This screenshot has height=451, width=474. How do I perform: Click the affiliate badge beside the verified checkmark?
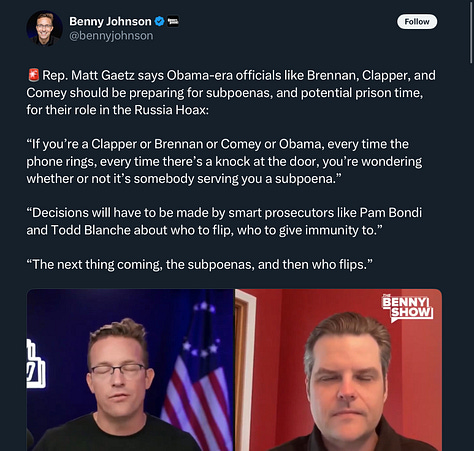click(x=173, y=21)
